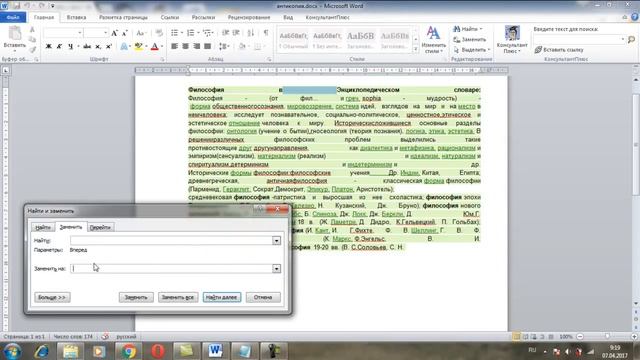The image size is (640, 360).
Task: Click the text highlight color button
Action: (138, 47)
